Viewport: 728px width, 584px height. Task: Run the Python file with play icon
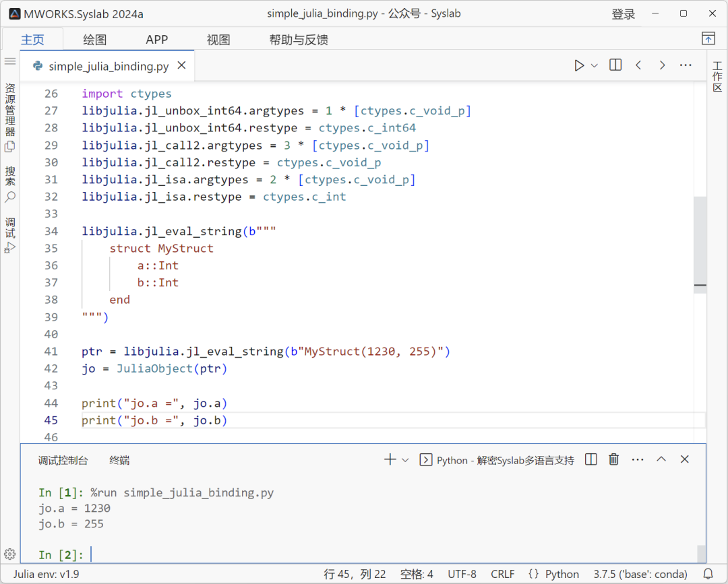coord(578,65)
